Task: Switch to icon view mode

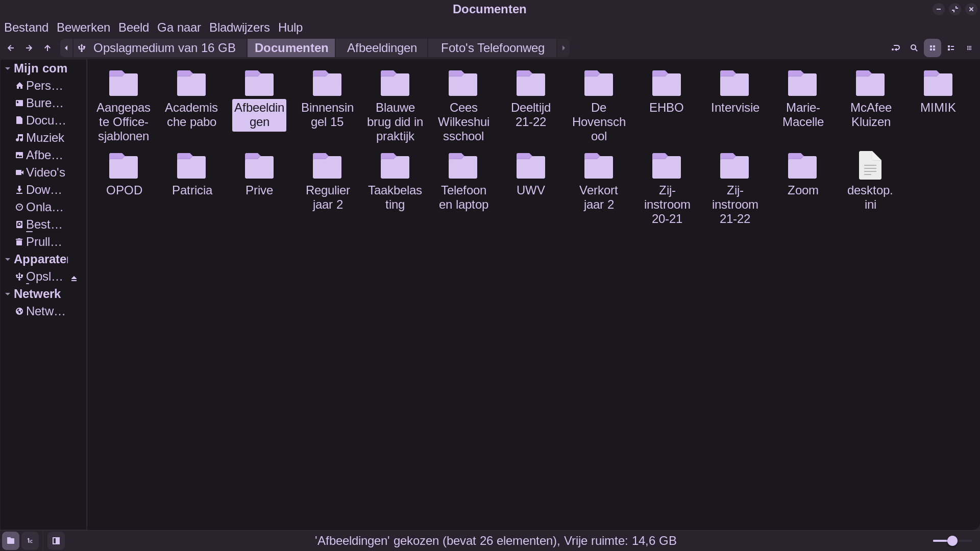Action: point(932,48)
